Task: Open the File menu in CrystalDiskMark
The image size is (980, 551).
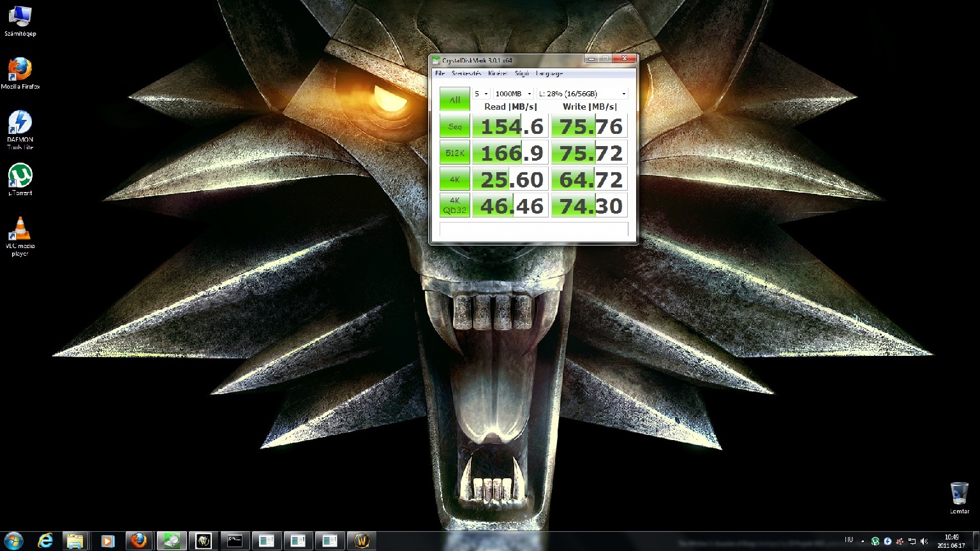Action: click(440, 74)
